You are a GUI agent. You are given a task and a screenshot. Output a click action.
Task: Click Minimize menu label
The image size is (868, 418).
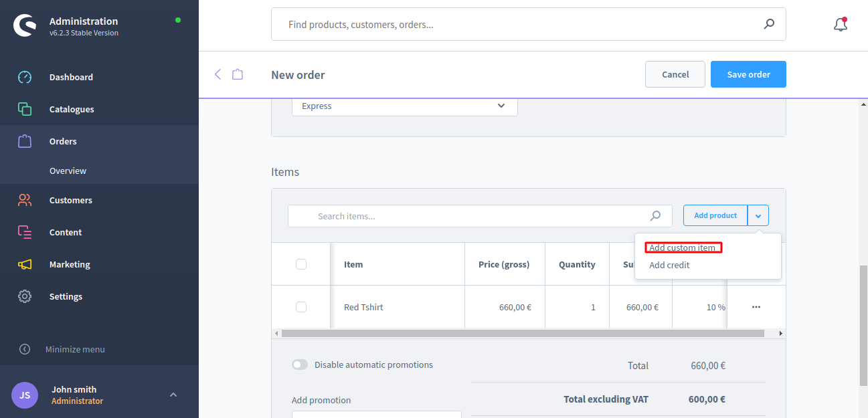point(75,349)
